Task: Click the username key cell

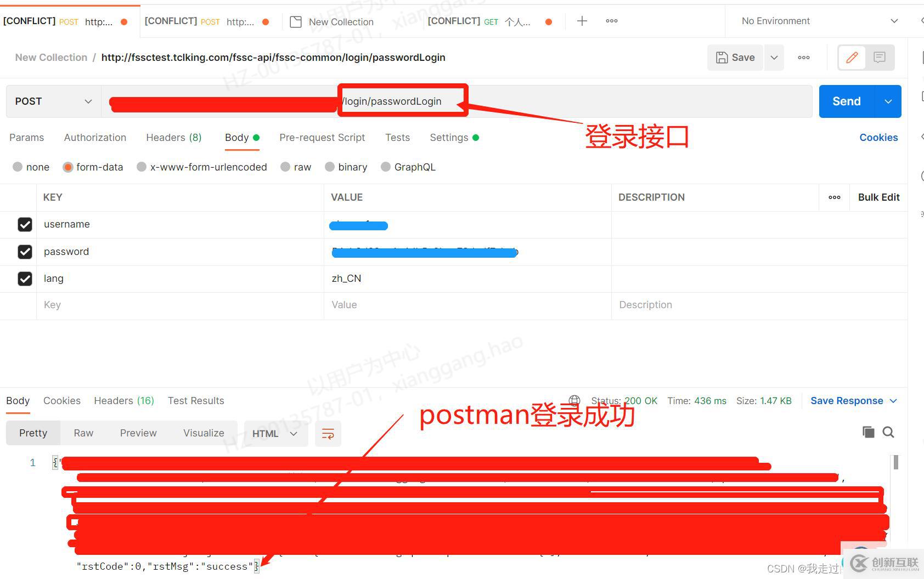Action: coord(180,224)
